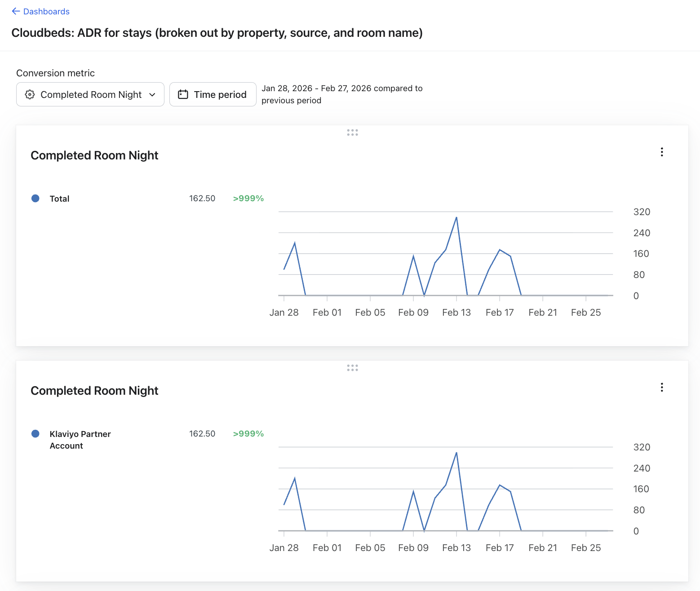
Task: Open the three-dot menu on the Total card
Action: pos(662,152)
